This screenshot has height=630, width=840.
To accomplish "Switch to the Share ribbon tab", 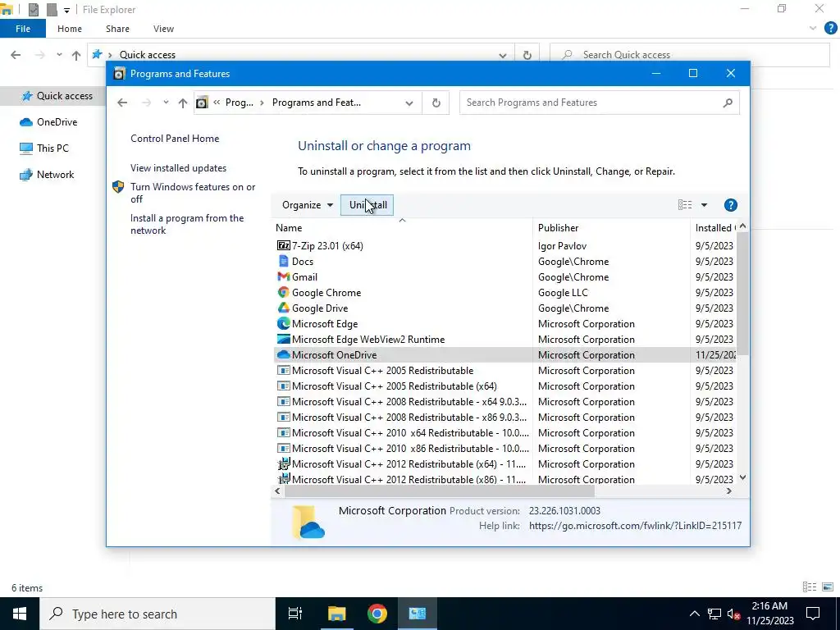I will [x=117, y=29].
